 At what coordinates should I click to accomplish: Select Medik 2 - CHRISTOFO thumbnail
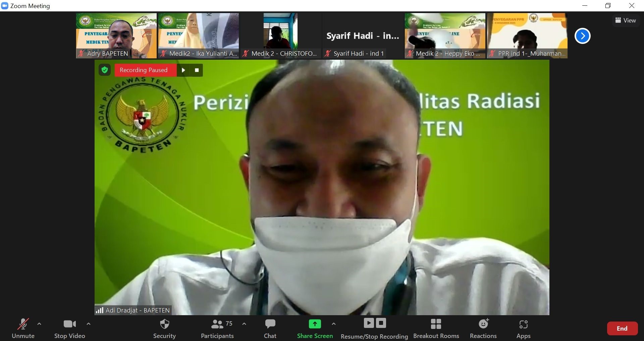pyautogui.click(x=281, y=36)
